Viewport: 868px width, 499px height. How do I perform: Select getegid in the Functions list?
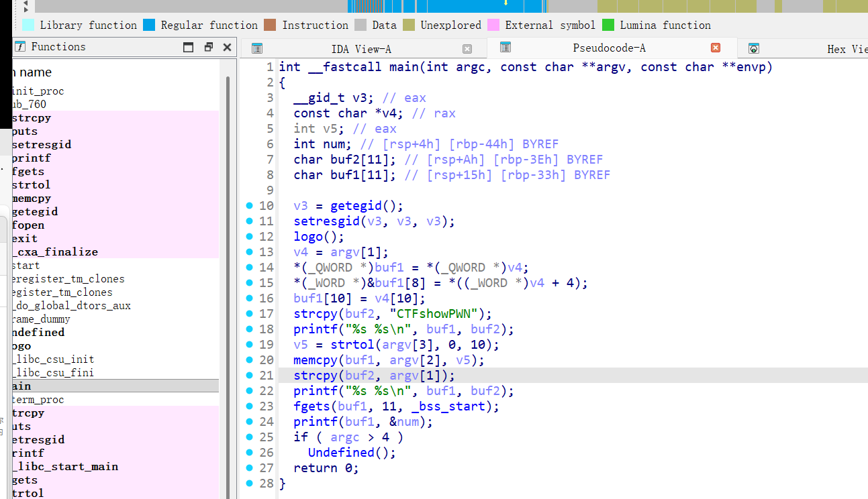pos(115,211)
